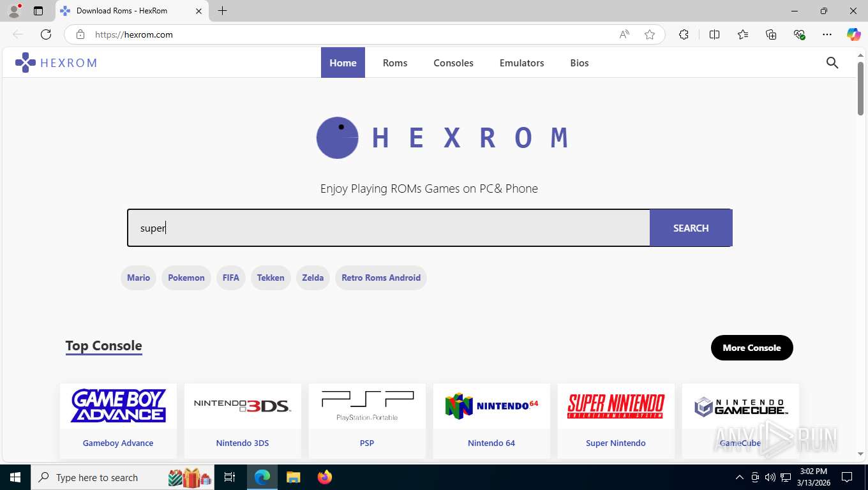The height and width of the screenshot is (490, 868).
Task: Open the Bios navigation menu
Action: tap(580, 63)
